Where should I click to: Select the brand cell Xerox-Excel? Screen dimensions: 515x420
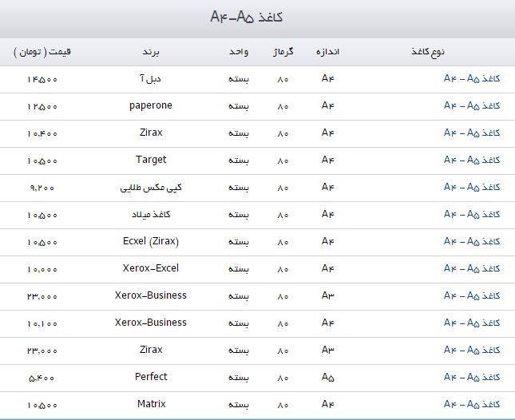[151, 268]
